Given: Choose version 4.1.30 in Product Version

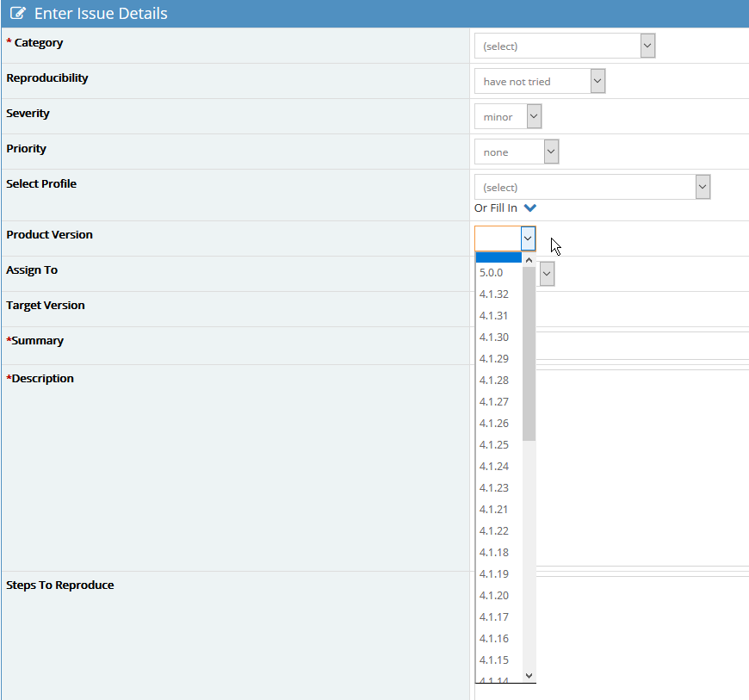Looking at the screenshot, I should [x=494, y=338].
